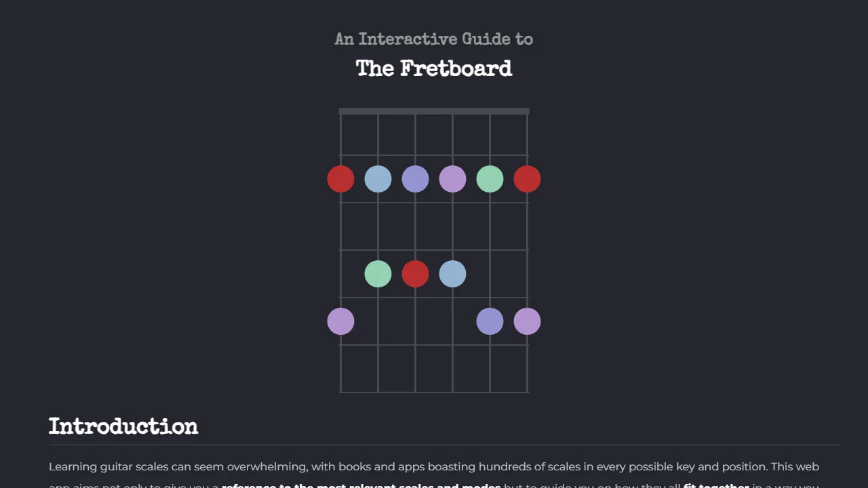Click the fretboard nut at the top of the diagram
This screenshot has width=868, height=488.
pos(434,110)
